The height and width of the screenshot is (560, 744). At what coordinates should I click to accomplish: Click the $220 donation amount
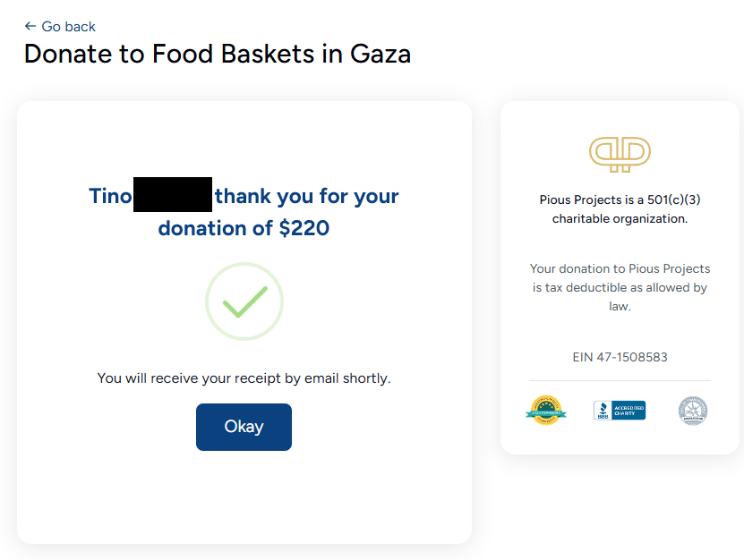pos(304,228)
